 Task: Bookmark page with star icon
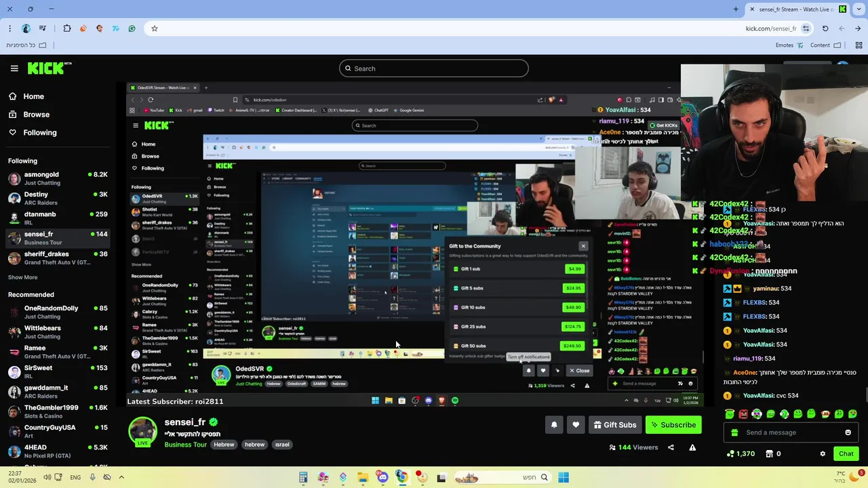point(155,28)
